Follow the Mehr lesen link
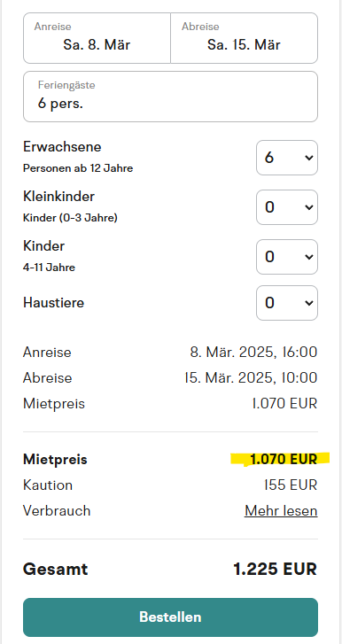342x644 pixels. [281, 511]
